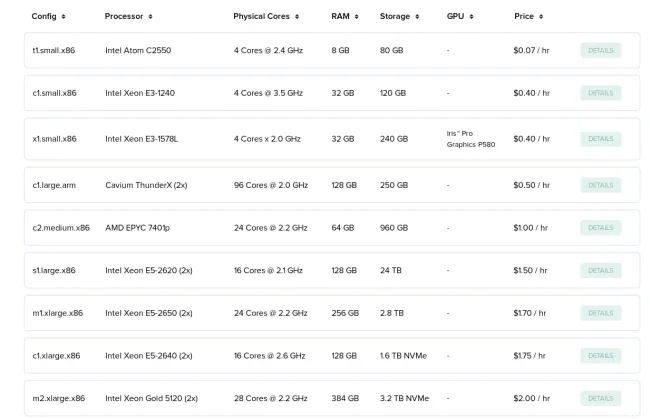The height and width of the screenshot is (419, 650).
Task: View Details for s1.large.x86
Action: (x=600, y=270)
